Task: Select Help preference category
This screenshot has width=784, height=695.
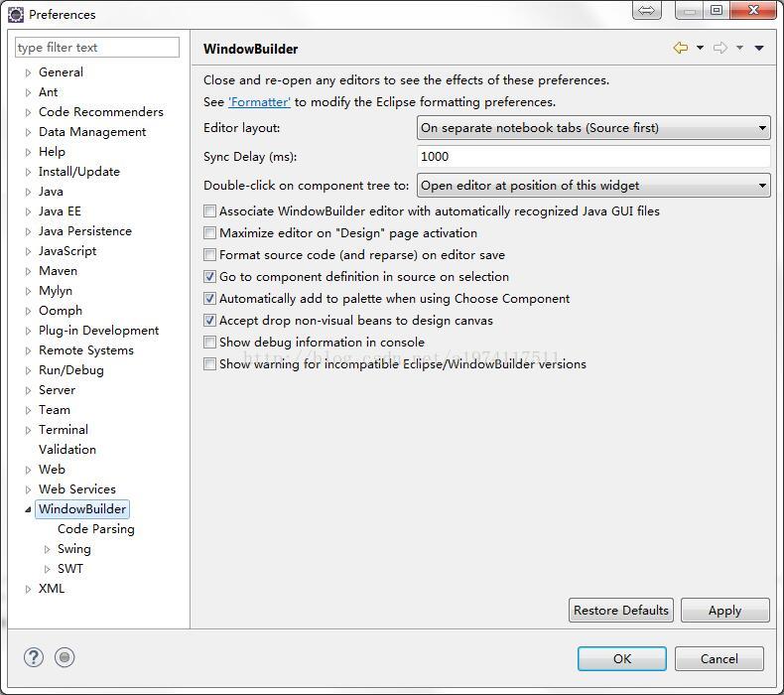Action: click(x=52, y=152)
